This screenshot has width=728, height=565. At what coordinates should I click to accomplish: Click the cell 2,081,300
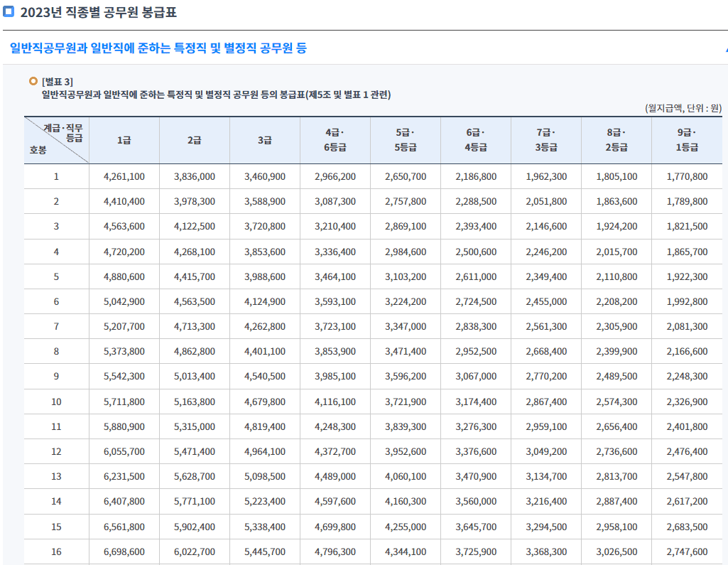(687, 327)
